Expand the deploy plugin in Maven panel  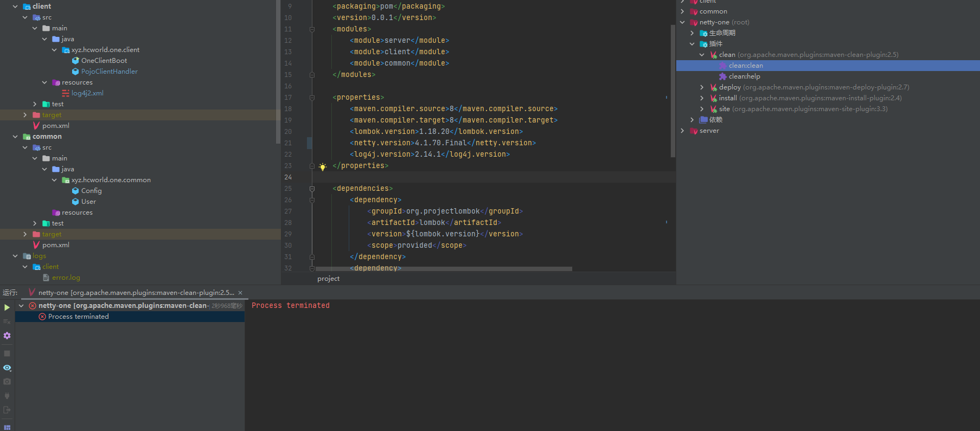pyautogui.click(x=702, y=87)
